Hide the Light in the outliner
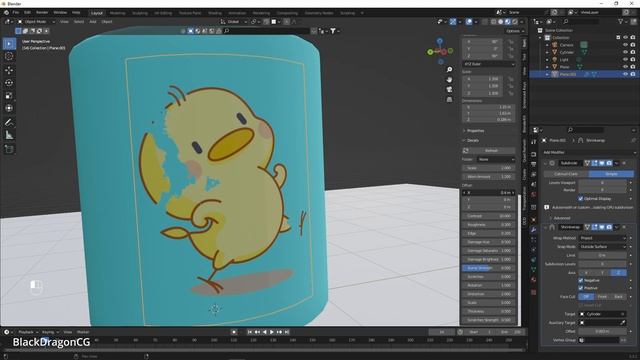 click(625, 60)
